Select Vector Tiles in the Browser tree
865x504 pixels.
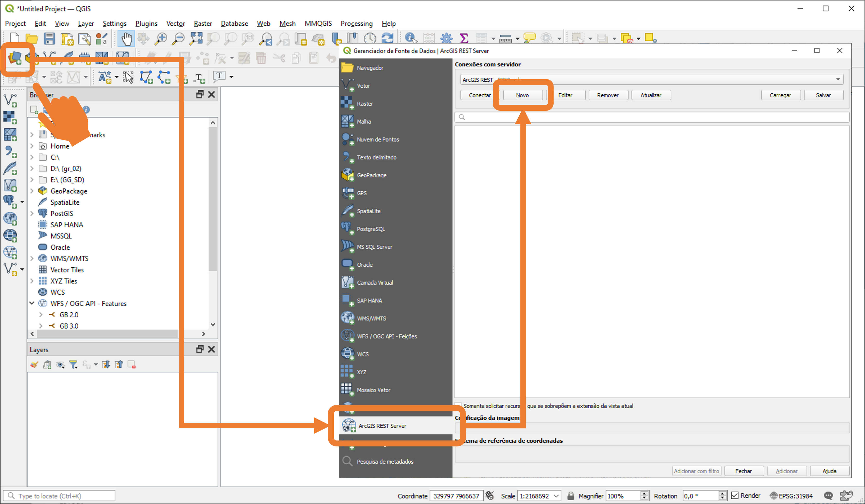[67, 270]
